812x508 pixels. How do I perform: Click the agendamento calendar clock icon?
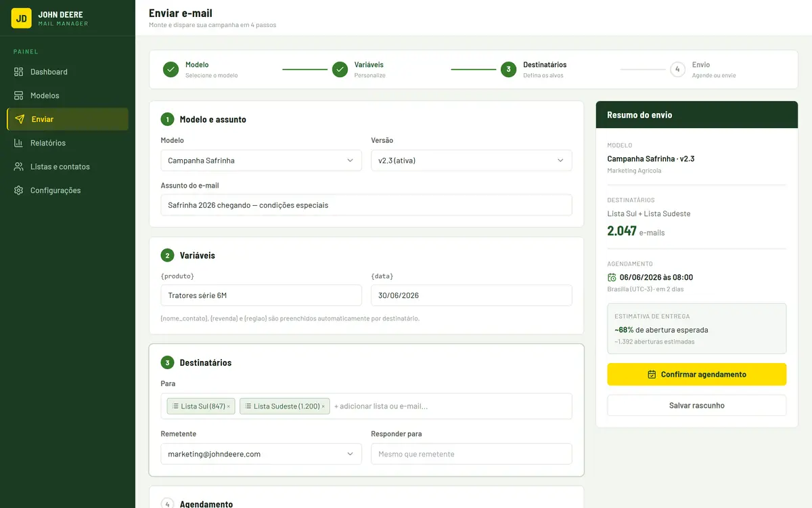612,277
